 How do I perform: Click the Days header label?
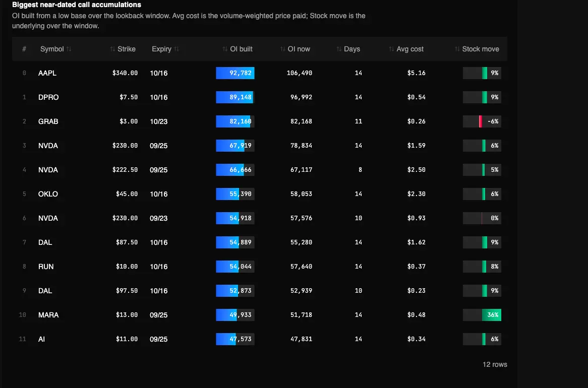click(x=352, y=49)
